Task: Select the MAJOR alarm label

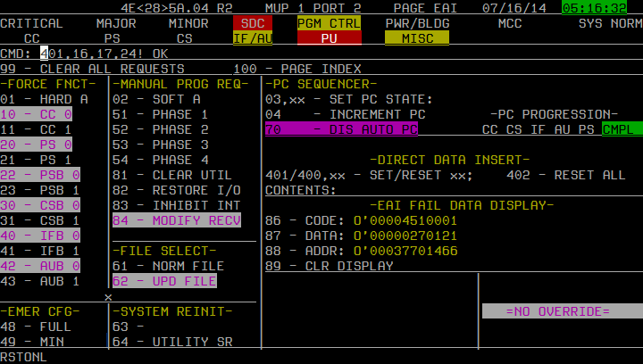Action: [116, 23]
